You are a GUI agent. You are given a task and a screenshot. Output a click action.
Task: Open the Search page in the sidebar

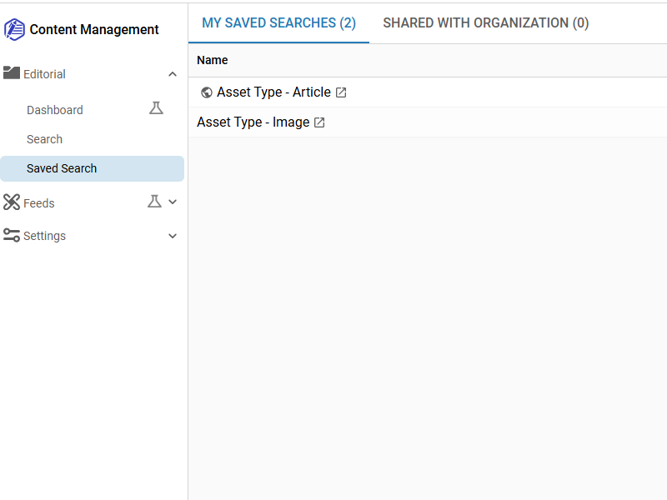click(x=45, y=139)
